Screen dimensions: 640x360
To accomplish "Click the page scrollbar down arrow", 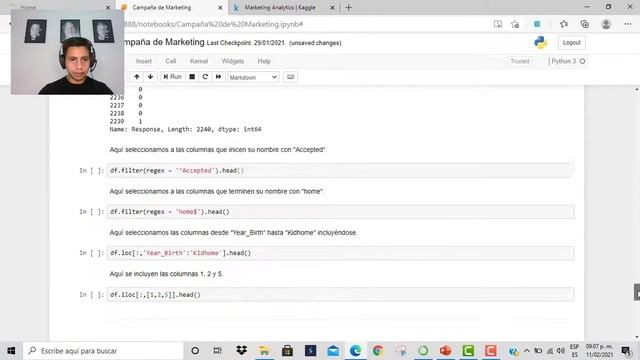I will [x=637, y=337].
